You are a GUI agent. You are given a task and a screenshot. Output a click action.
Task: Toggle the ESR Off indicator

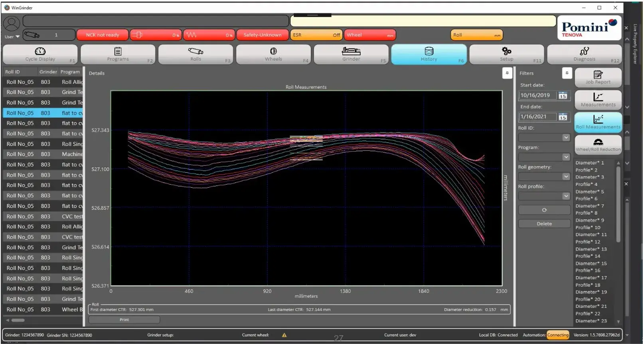point(316,35)
